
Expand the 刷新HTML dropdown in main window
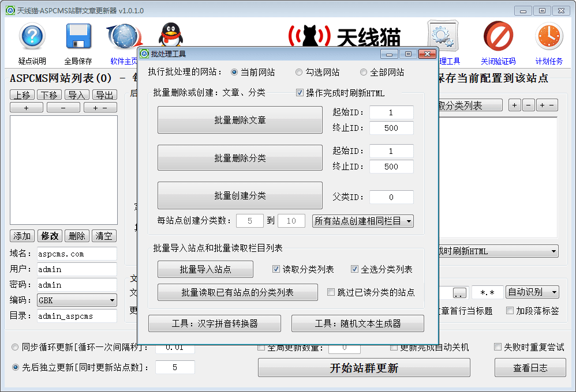click(499, 251)
